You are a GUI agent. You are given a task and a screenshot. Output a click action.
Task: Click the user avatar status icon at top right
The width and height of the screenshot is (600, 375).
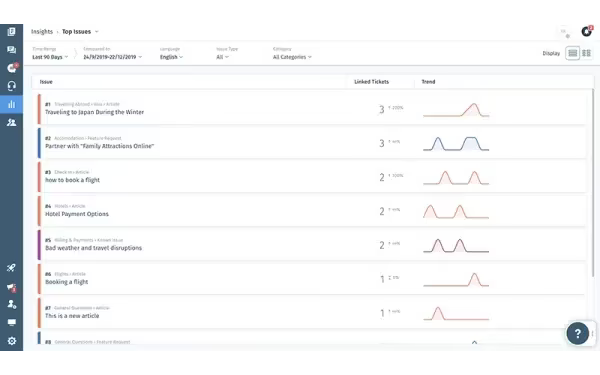pos(565,33)
